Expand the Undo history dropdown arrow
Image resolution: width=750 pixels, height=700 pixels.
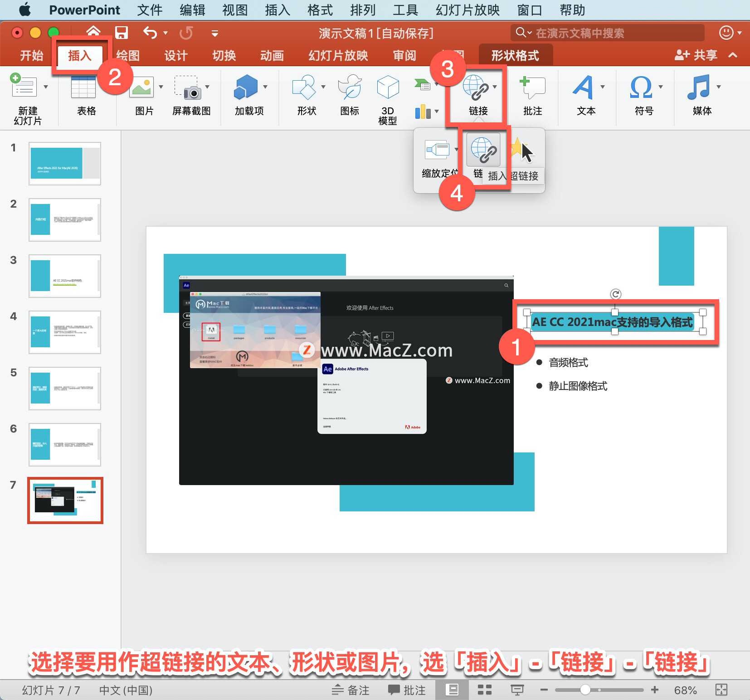tap(166, 33)
